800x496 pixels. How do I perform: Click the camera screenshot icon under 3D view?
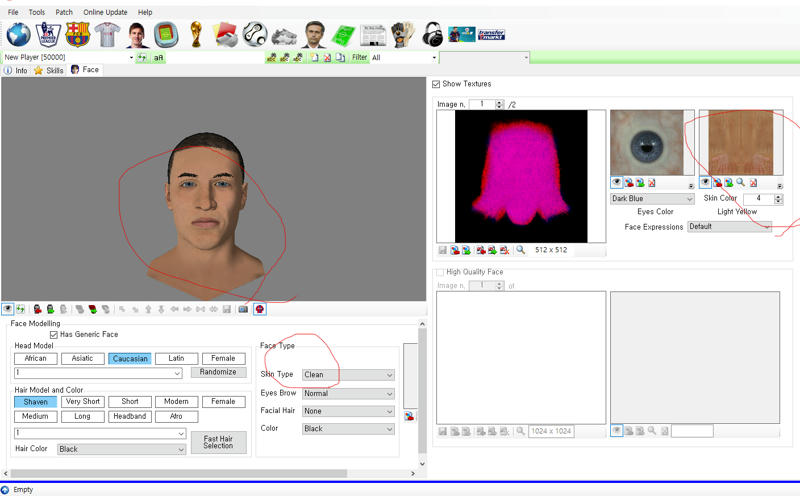pyautogui.click(x=243, y=309)
